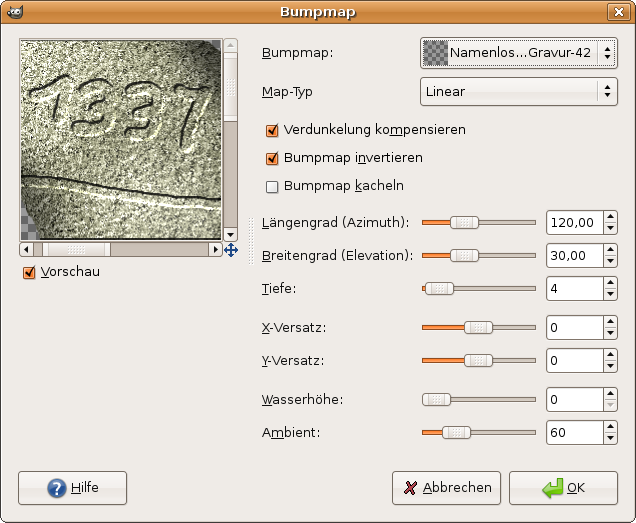Click the preview horizontal scrollbar left arrow
636x523 pixels.
(26, 250)
